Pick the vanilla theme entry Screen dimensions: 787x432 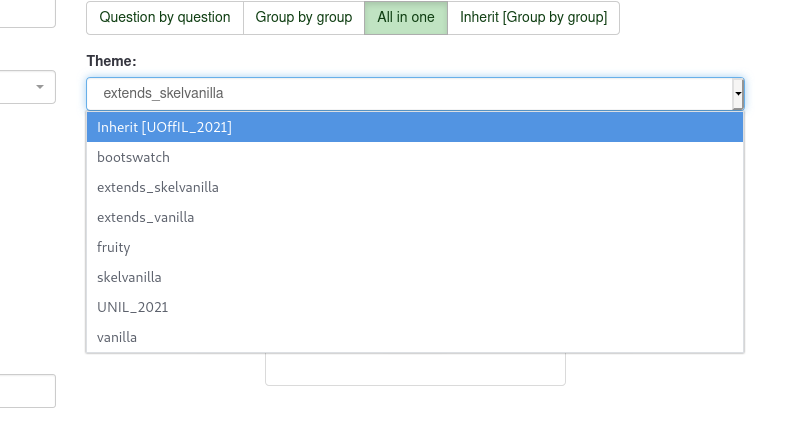[415, 337]
